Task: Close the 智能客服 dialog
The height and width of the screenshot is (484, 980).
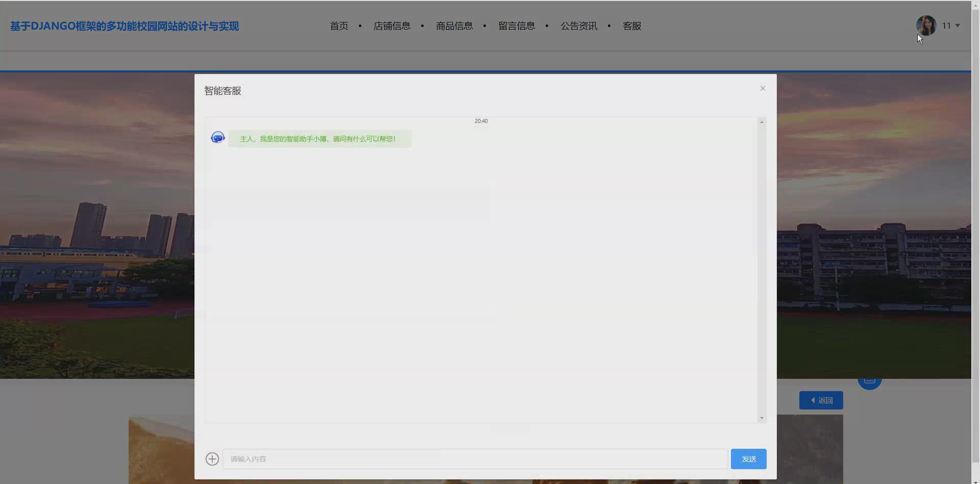Action: (763, 88)
